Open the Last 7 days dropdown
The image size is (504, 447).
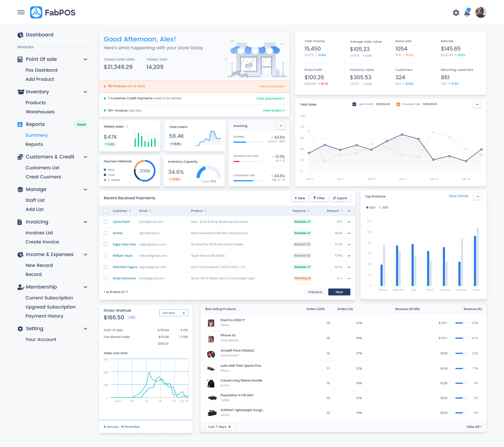click(x=219, y=427)
